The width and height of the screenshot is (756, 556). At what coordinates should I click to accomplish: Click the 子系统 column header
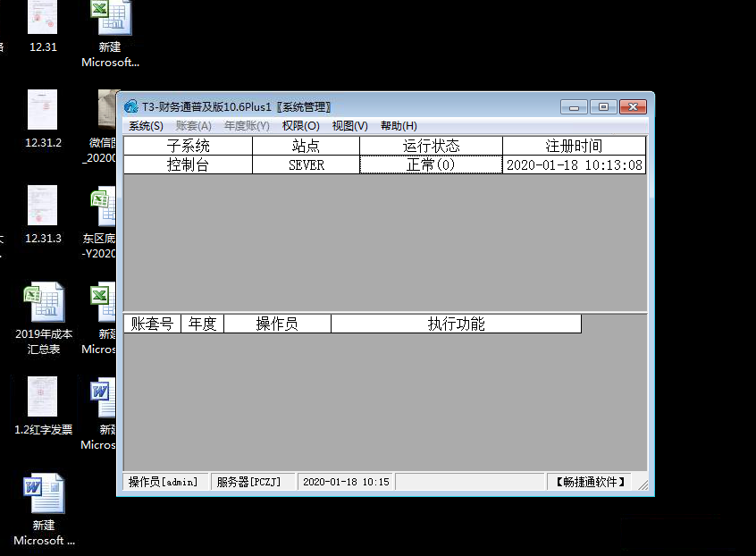[188, 146]
